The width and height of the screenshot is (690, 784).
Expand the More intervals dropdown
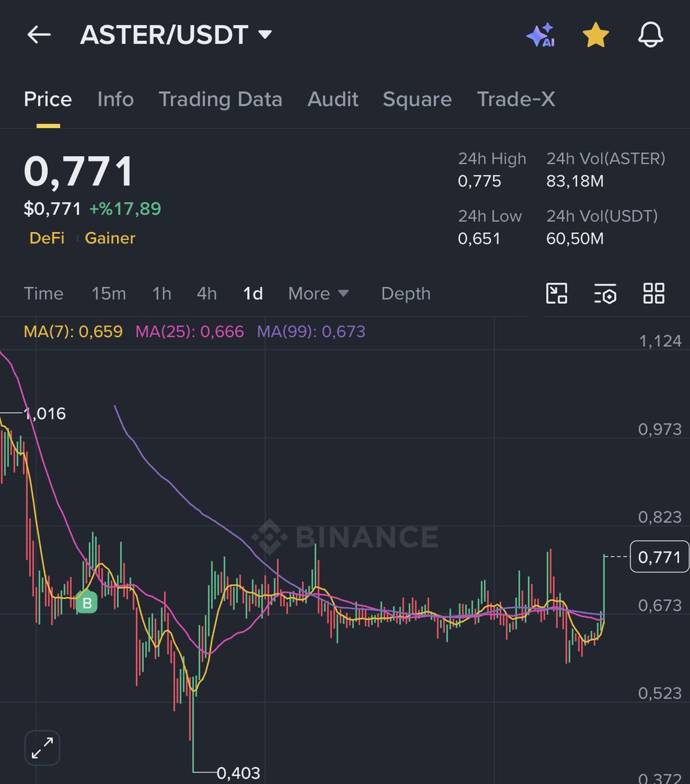click(318, 294)
